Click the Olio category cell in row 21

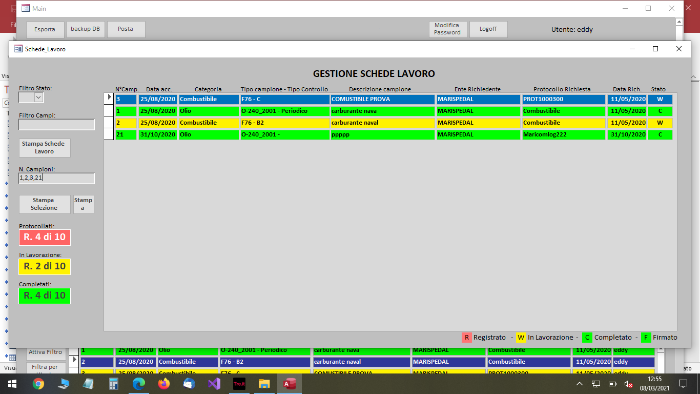pyautogui.click(x=208, y=134)
